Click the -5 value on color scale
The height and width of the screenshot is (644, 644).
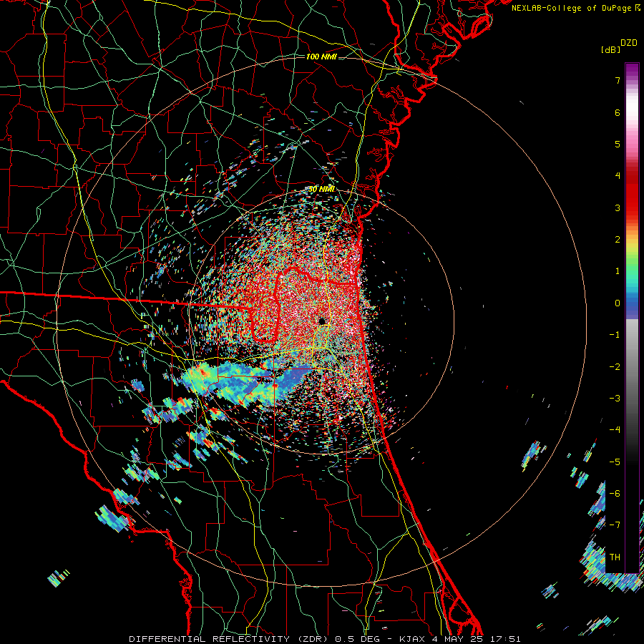point(615,462)
